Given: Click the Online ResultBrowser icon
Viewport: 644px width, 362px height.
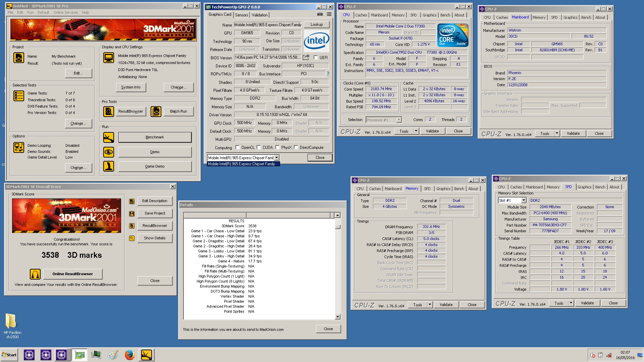Looking at the screenshot, I should 35,274.
